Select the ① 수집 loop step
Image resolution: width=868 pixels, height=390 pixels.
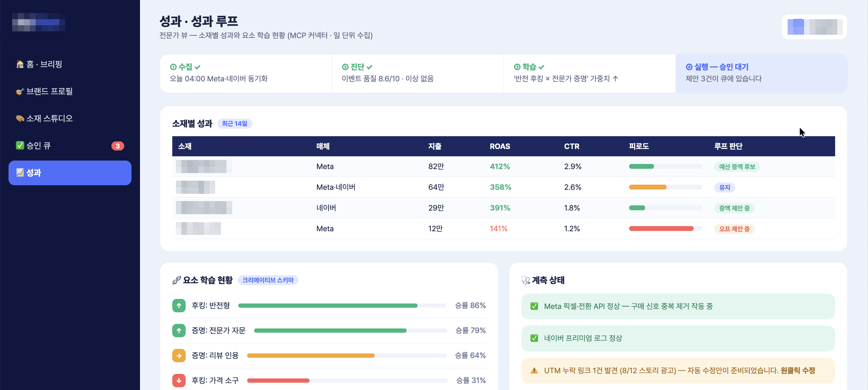pyautogui.click(x=246, y=73)
